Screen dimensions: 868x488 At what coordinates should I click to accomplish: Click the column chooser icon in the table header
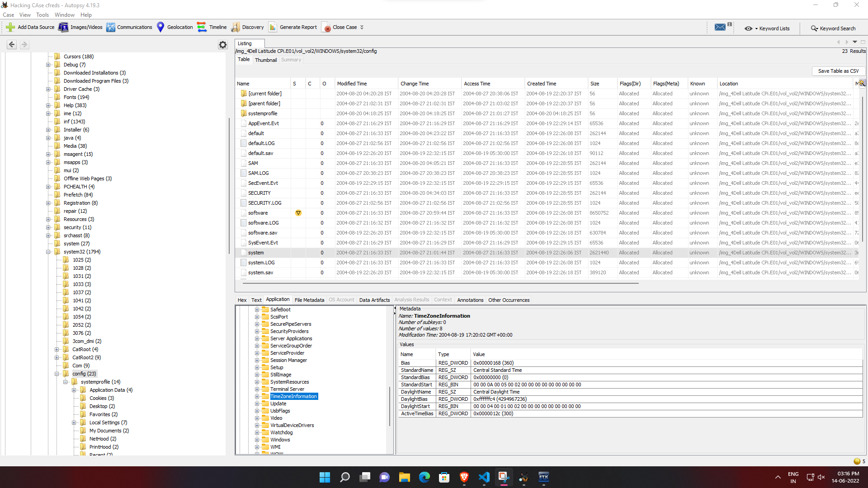[862, 83]
